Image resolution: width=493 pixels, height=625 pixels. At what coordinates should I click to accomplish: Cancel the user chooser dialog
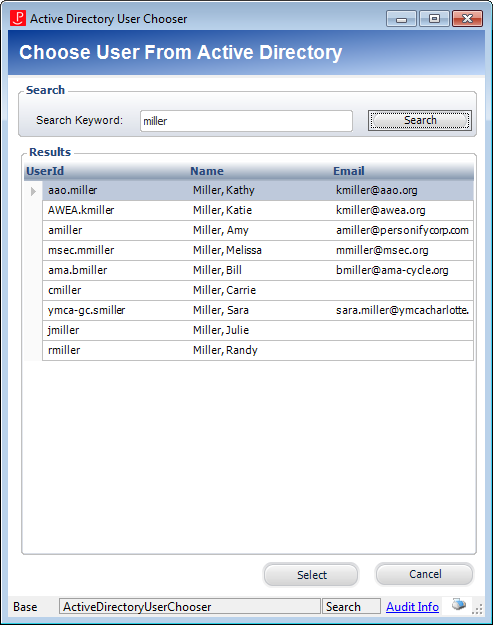pyautogui.click(x=425, y=574)
